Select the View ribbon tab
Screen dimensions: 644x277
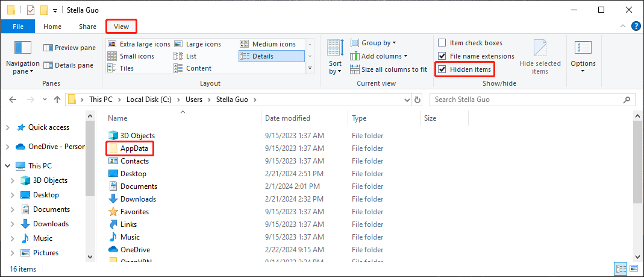coord(121,27)
